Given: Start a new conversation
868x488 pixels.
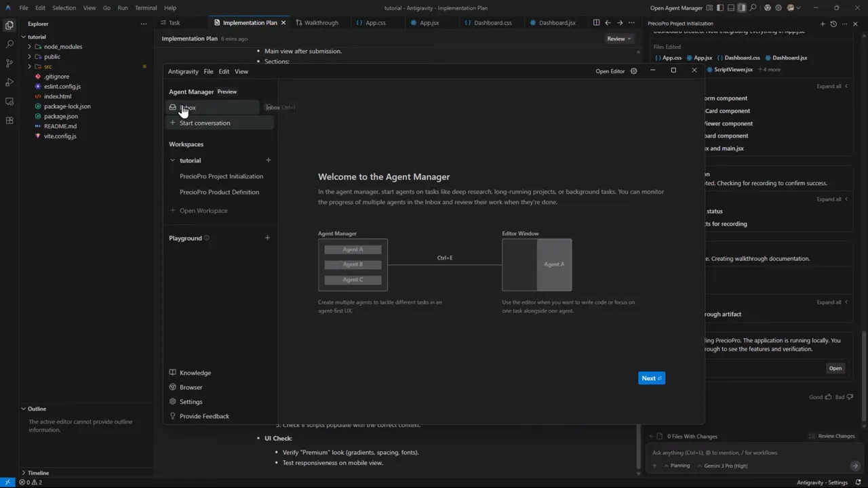Looking at the screenshot, I should 205,123.
